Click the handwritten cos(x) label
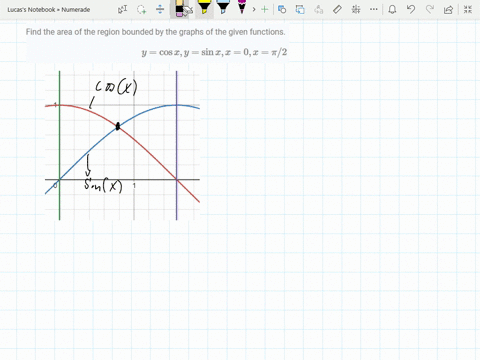The height and width of the screenshot is (360, 480). coord(117,88)
